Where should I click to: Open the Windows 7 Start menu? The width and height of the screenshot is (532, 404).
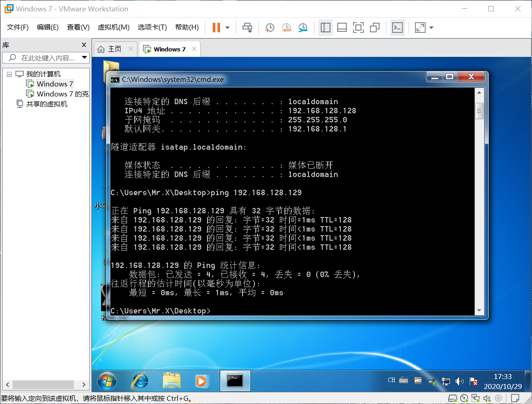pyautogui.click(x=107, y=381)
